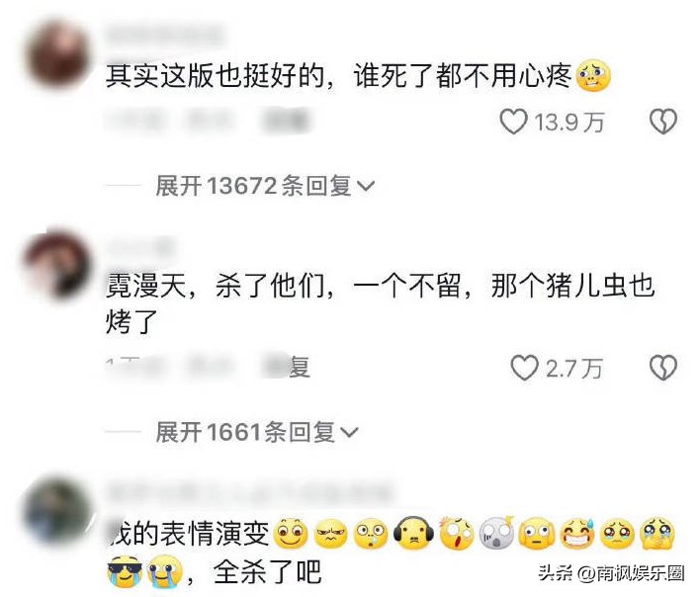Click chevron next to 13672条回复
The width and height of the screenshot is (700, 597).
pos(366,187)
